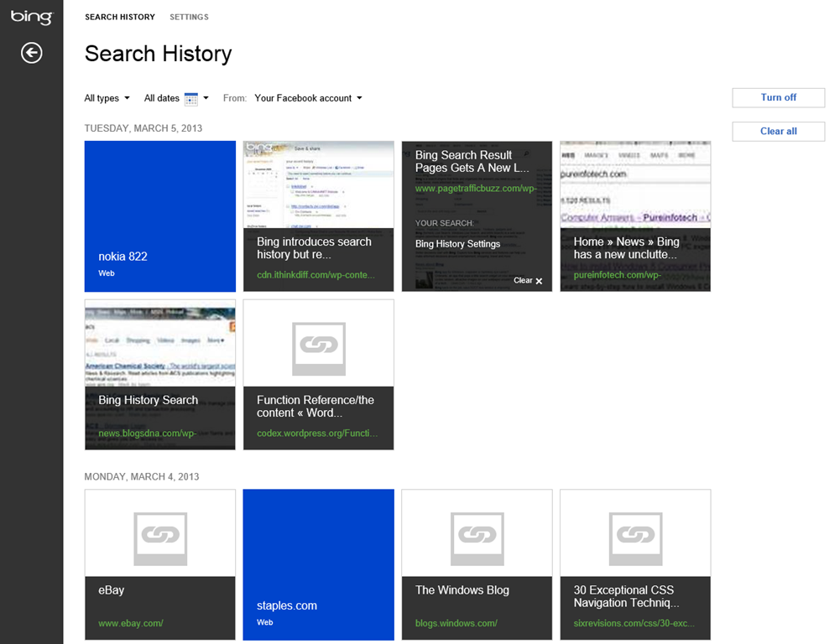Click the Tuesday, March 5, 2013 heading
The width and height of the screenshot is (840, 644).
143,128
